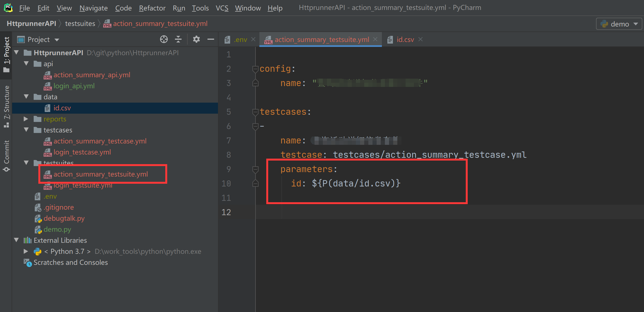The width and height of the screenshot is (644, 312).
Task: Open the Refactor menu
Action: (152, 8)
